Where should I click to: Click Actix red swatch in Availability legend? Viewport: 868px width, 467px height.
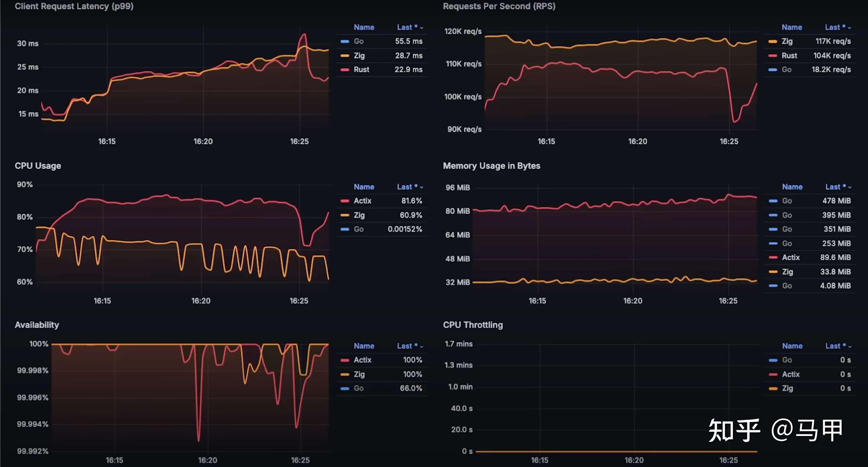[345, 360]
